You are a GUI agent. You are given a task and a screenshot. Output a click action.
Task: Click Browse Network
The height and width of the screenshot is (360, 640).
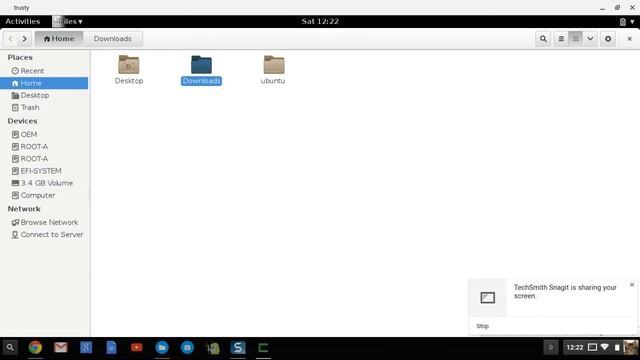[x=44, y=222]
